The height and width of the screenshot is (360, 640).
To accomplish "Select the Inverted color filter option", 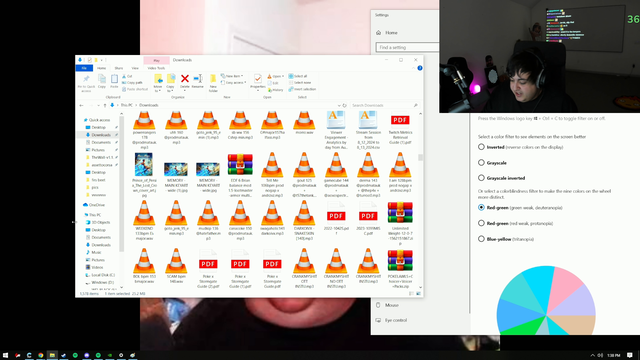I will click(x=481, y=147).
